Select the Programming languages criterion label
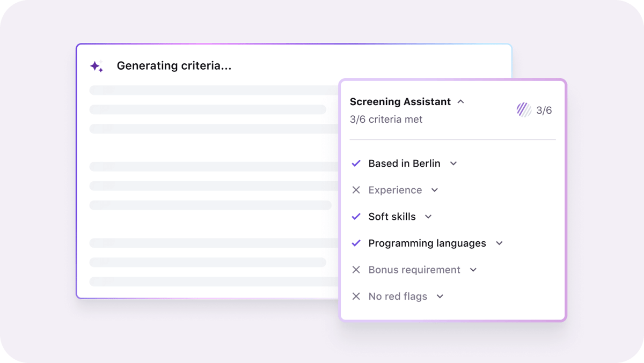Viewport: 644px width, 363px height. (427, 243)
